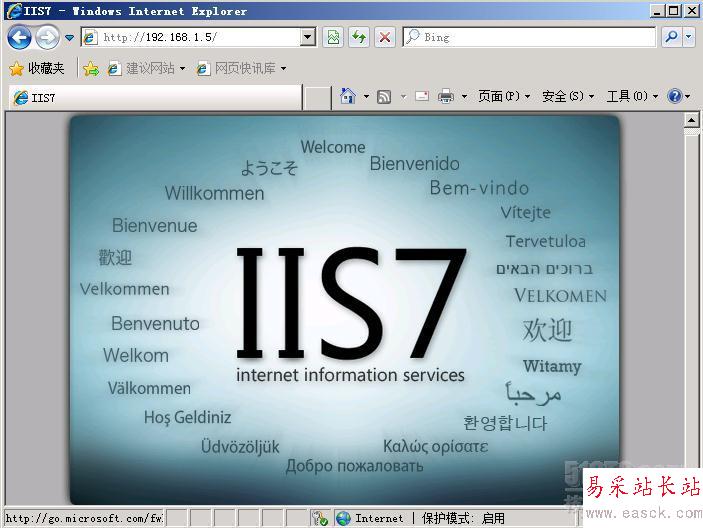Click the Internet Explorer logo in title bar

(x=14, y=11)
